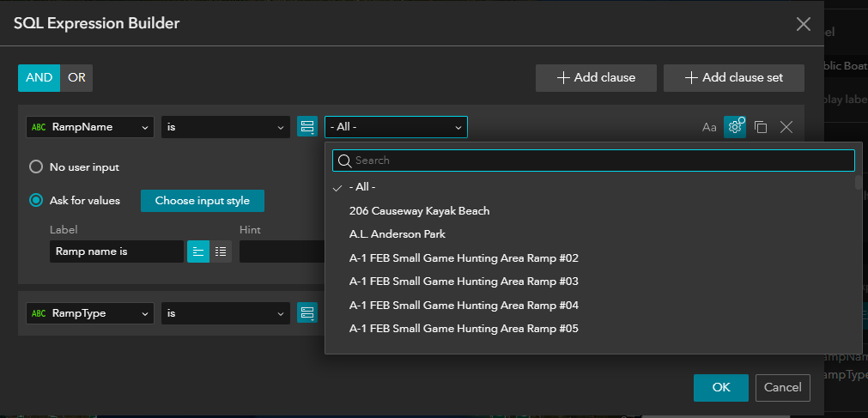Screen dimensions: 868x418
Task: Switch logical operator to AND
Action: click(39, 77)
